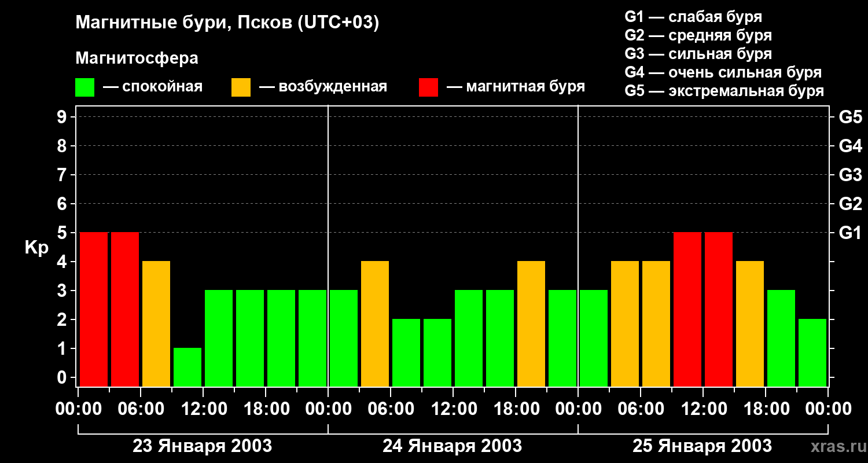Click the orange 'возбужденная' legend swatch

[x=241, y=87]
